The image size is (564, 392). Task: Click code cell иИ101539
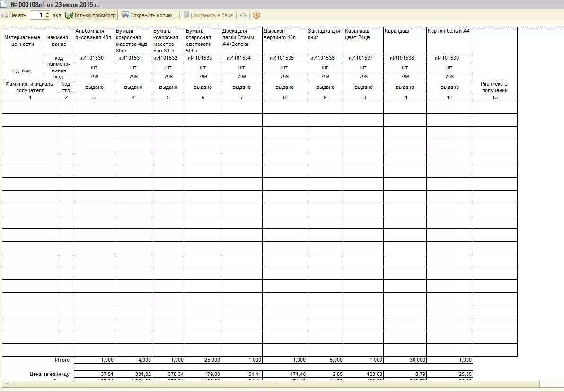pyautogui.click(x=449, y=58)
